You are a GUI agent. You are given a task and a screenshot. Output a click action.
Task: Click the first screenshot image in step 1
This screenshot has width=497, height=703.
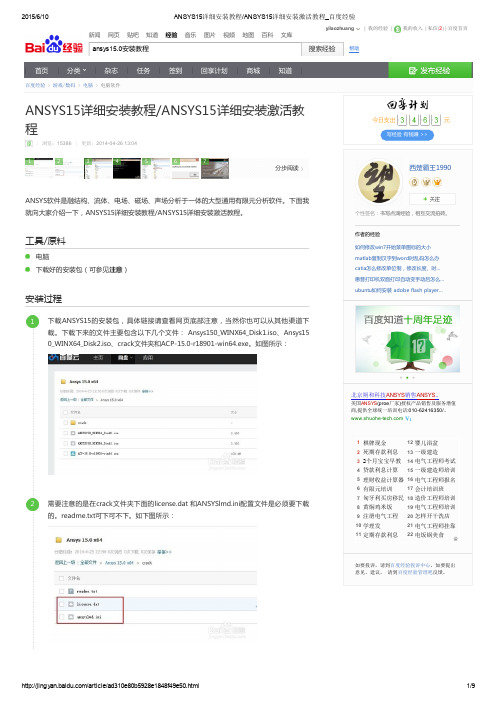[152, 414]
